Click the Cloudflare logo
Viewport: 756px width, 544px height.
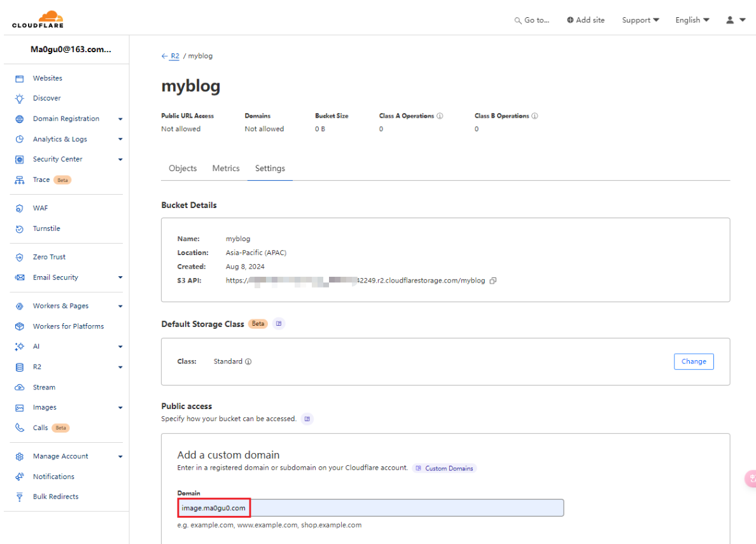click(x=38, y=19)
